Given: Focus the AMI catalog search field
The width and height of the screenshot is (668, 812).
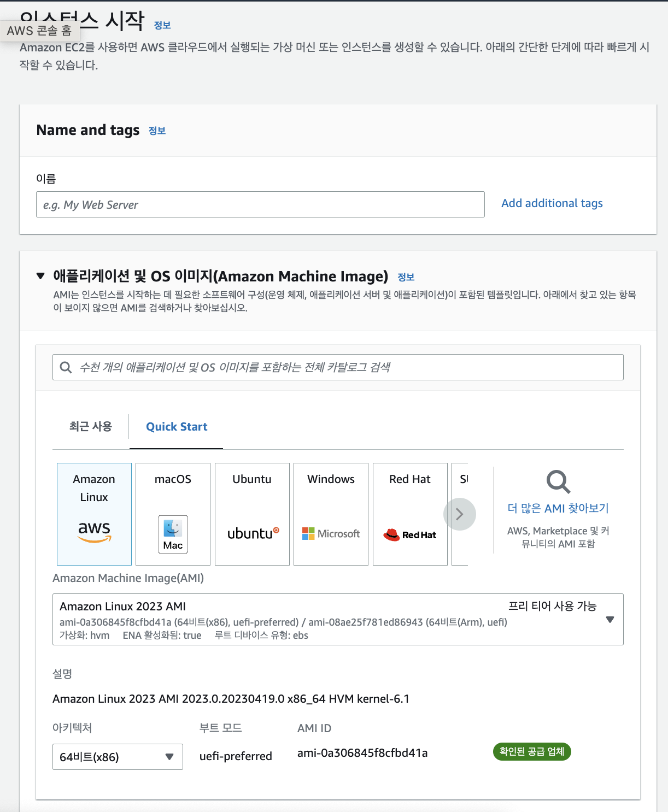Looking at the screenshot, I should click(338, 367).
